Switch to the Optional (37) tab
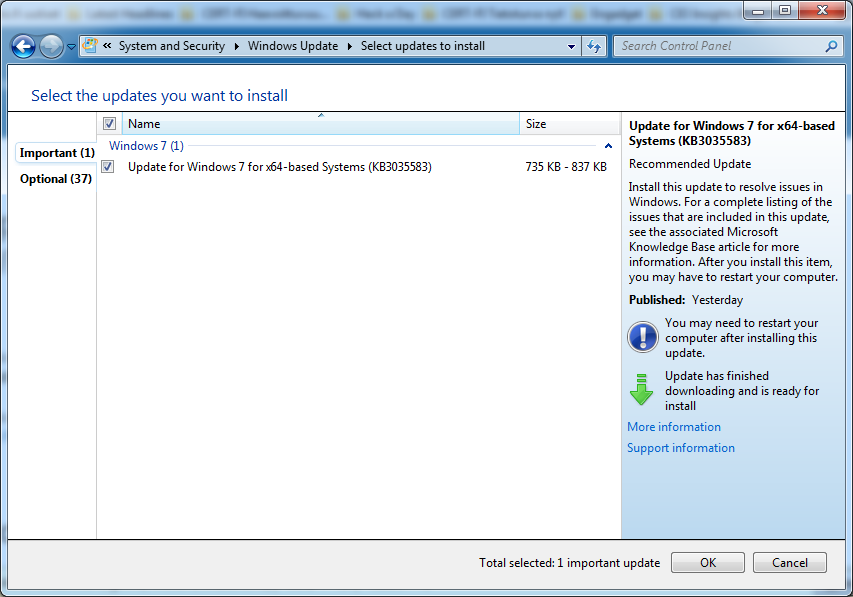Viewport: 853px width, 597px height. (x=55, y=179)
